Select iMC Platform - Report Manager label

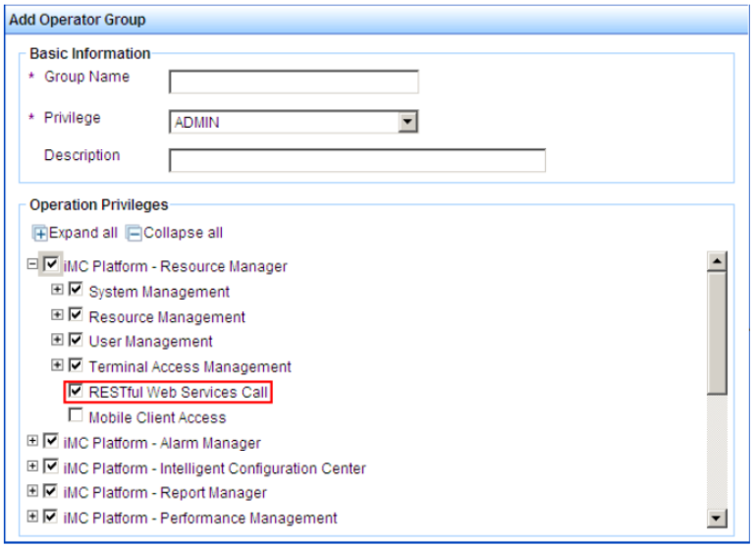pyautogui.click(x=165, y=493)
